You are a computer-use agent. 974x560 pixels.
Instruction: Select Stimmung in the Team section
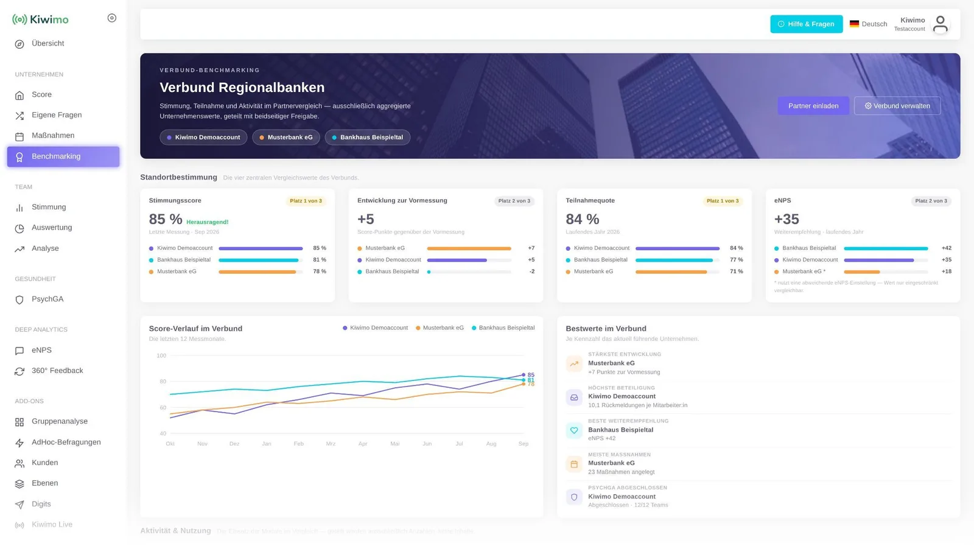click(63, 207)
